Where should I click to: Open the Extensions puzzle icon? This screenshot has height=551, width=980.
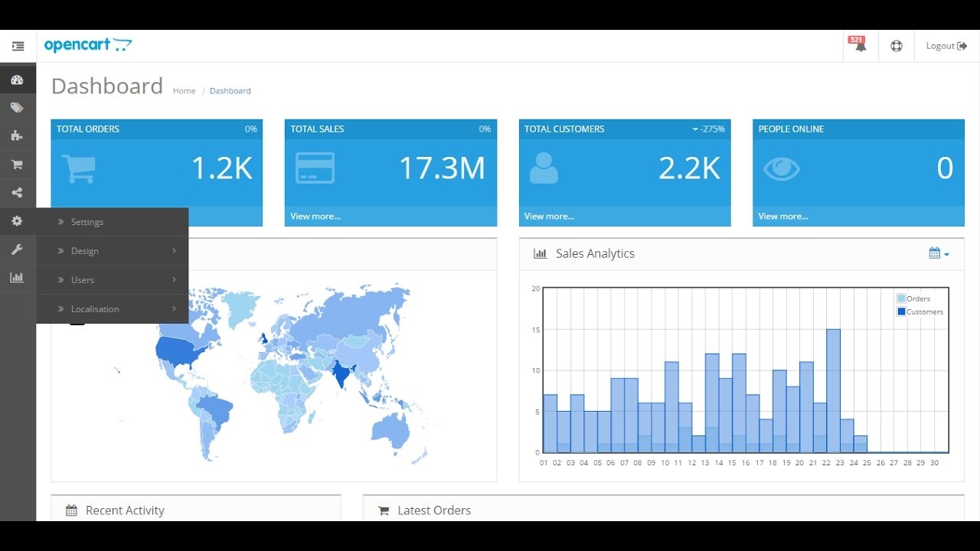17,136
